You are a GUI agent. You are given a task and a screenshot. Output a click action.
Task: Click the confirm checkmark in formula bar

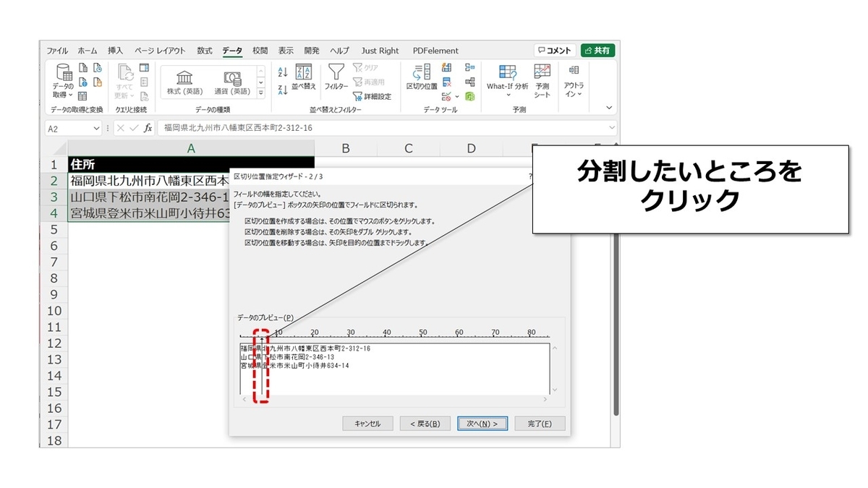click(134, 128)
